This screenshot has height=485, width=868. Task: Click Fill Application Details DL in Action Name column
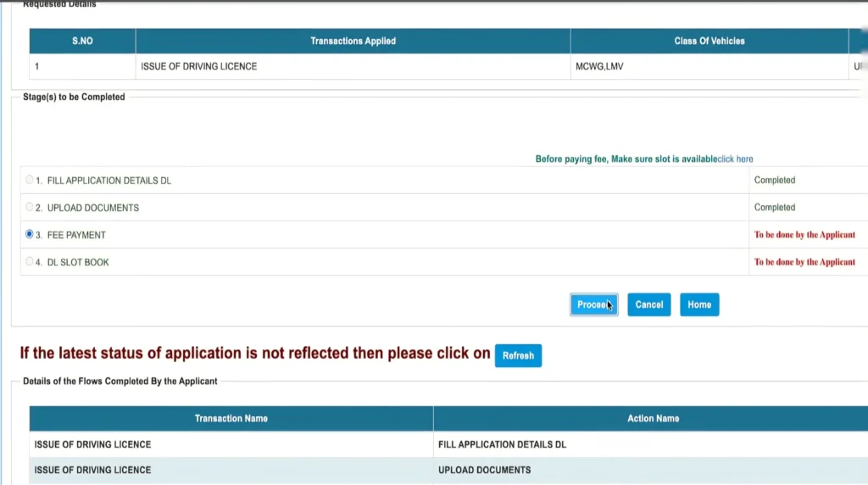(x=502, y=444)
